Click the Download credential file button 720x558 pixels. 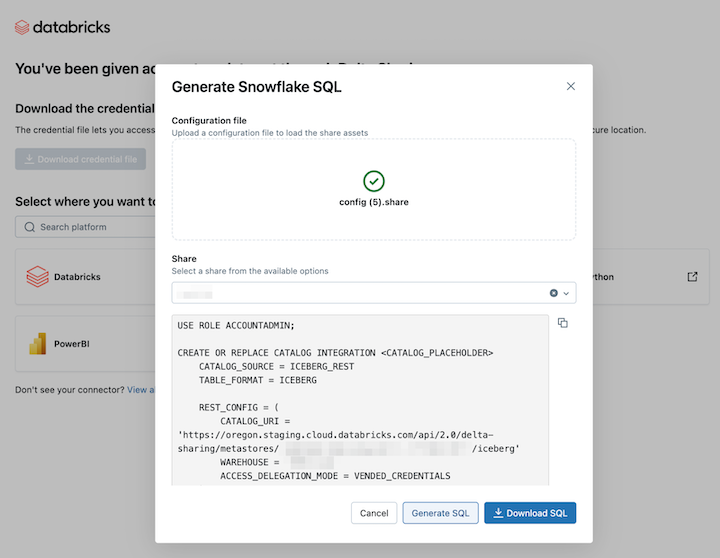tap(80, 159)
